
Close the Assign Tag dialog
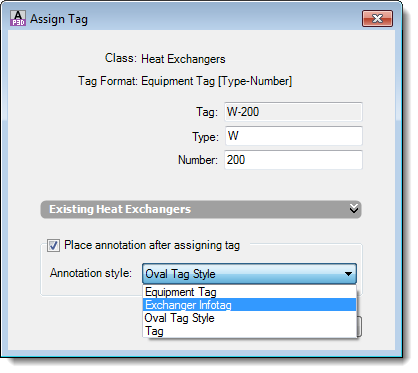tap(377, 18)
